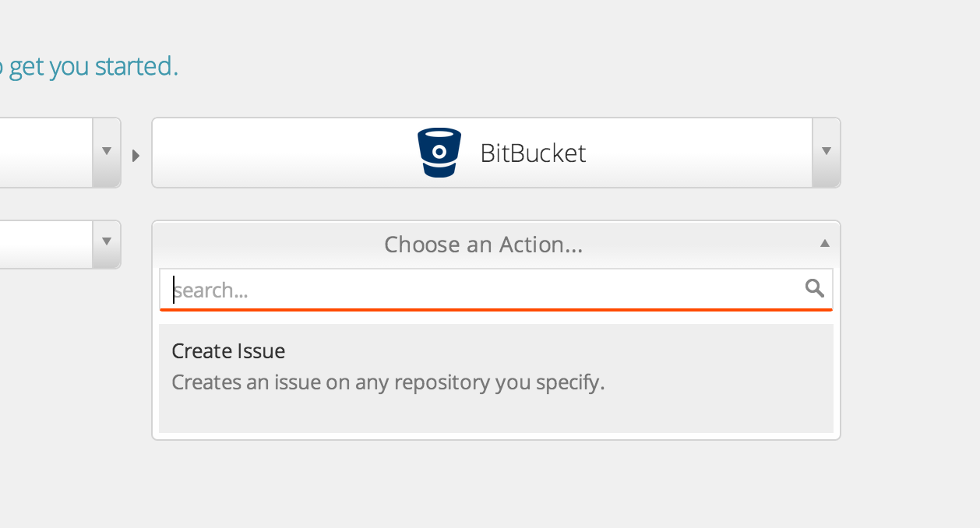Open the BitBucket app dropdown arrow
Viewport: 980px width, 528px height.
(827, 152)
